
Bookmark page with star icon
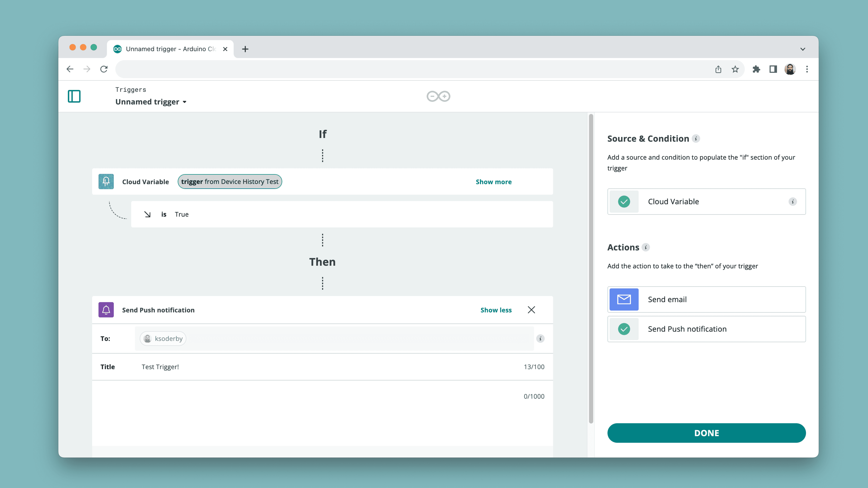point(735,69)
